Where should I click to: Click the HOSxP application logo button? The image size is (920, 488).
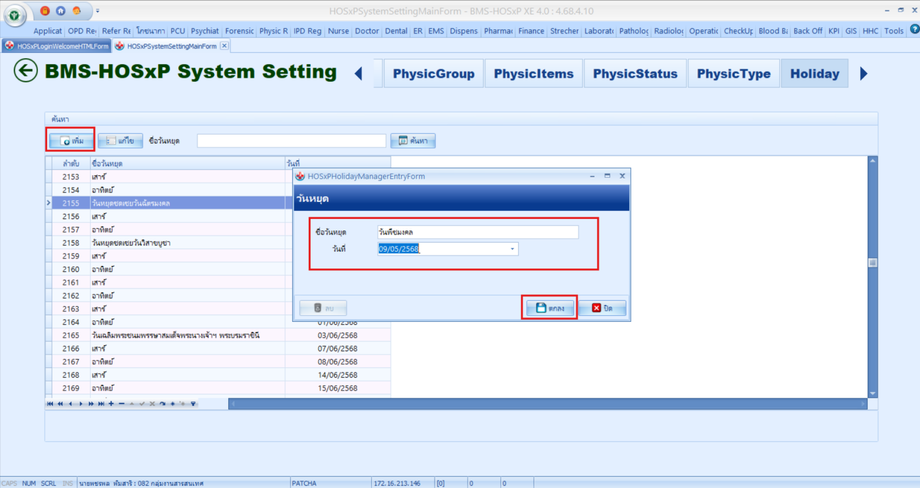(x=14, y=16)
